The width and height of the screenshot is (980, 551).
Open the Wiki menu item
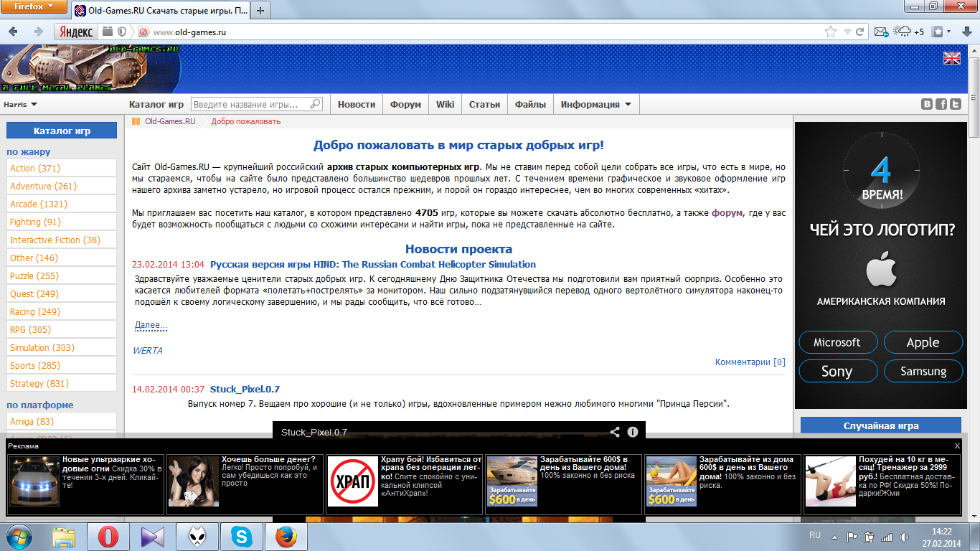(445, 104)
